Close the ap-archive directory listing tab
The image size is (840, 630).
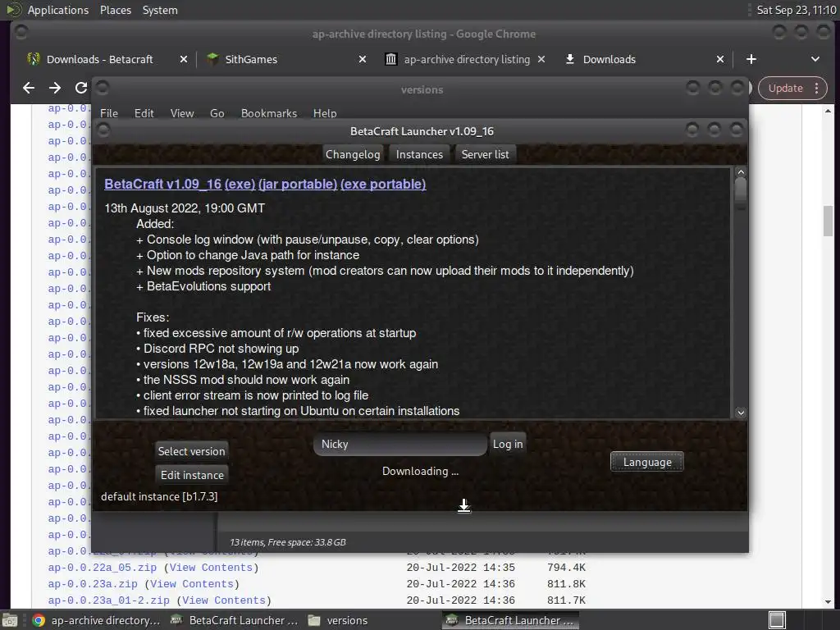(541, 59)
